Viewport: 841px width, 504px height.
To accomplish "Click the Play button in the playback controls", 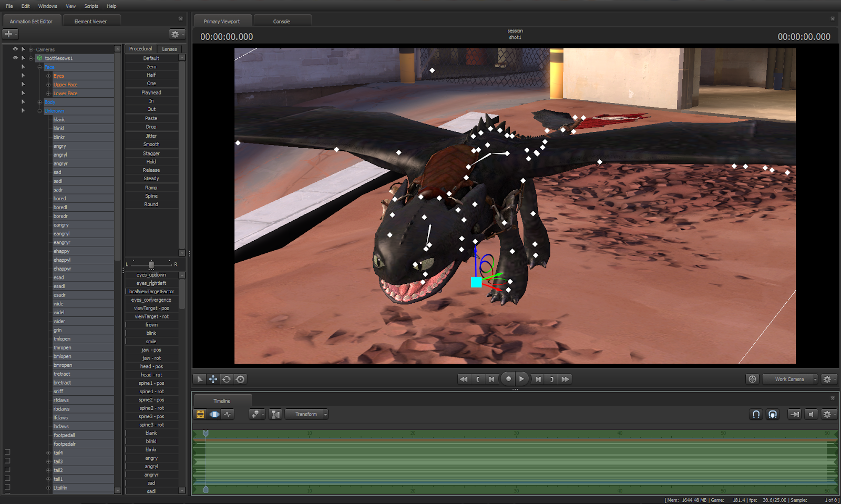I will (521, 378).
